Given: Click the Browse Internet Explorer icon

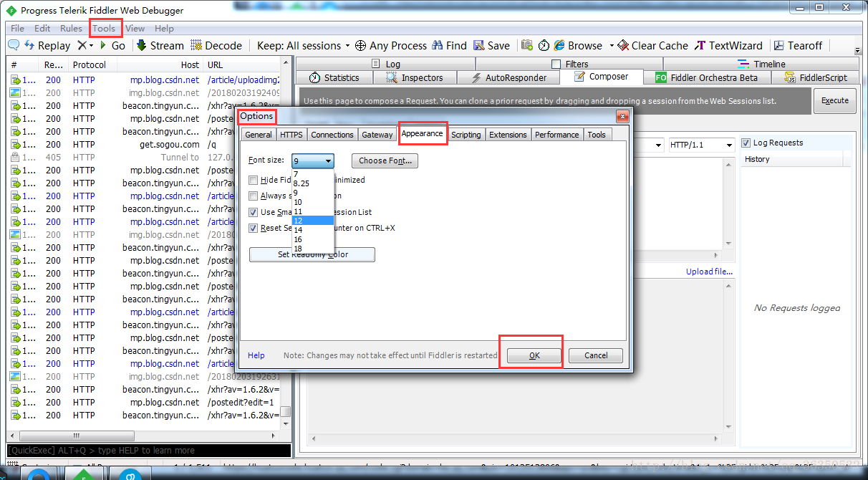Looking at the screenshot, I should [x=559, y=45].
